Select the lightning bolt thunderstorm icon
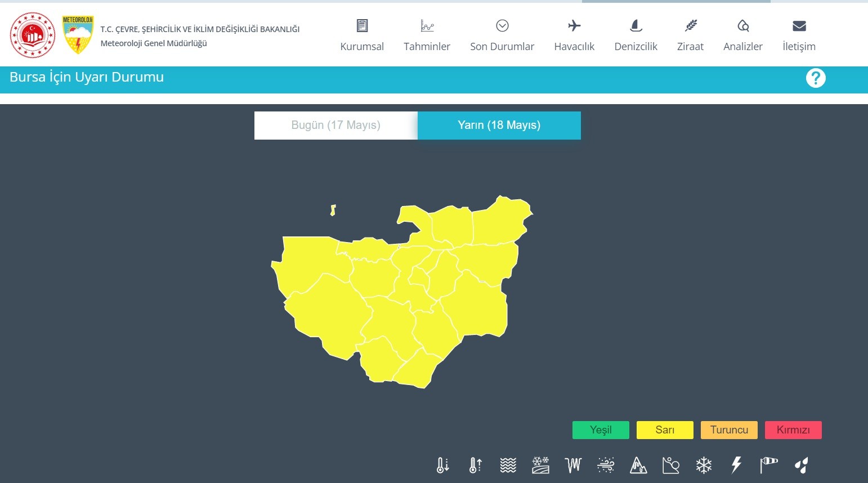 tap(736, 465)
